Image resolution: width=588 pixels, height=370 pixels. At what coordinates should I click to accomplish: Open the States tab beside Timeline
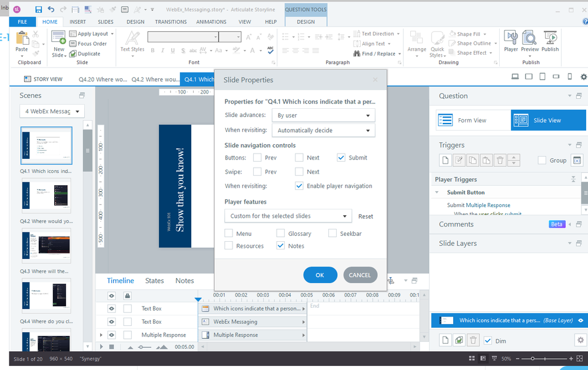click(x=154, y=281)
